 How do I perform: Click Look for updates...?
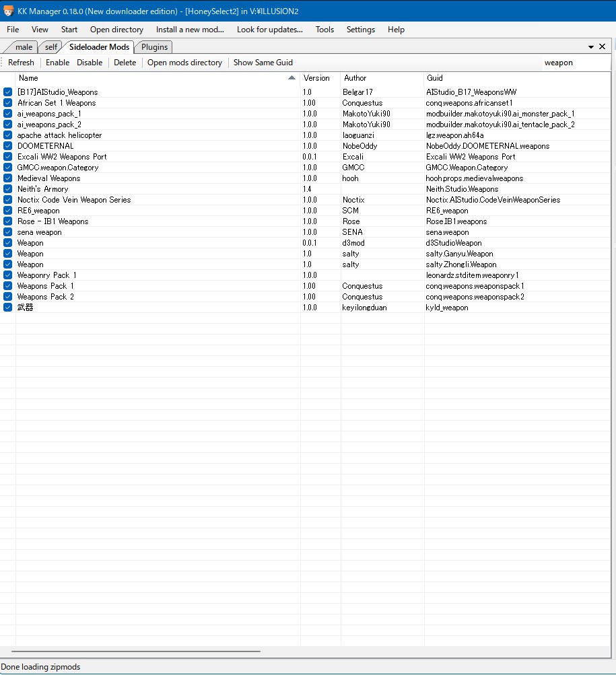[x=270, y=29]
